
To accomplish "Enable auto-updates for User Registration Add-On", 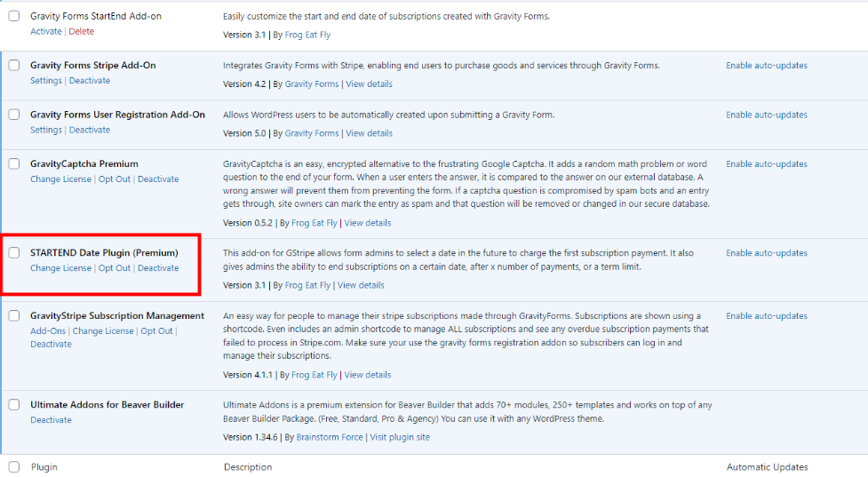I will 767,115.
